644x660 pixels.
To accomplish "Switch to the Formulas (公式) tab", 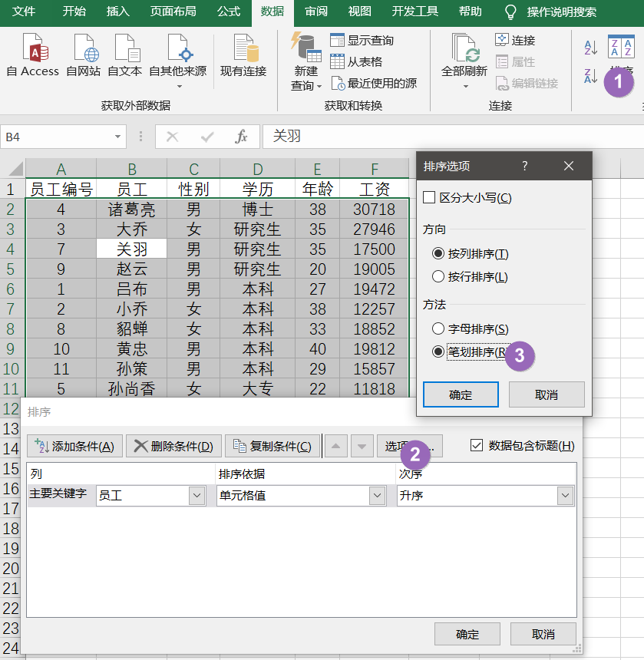I will click(x=229, y=12).
